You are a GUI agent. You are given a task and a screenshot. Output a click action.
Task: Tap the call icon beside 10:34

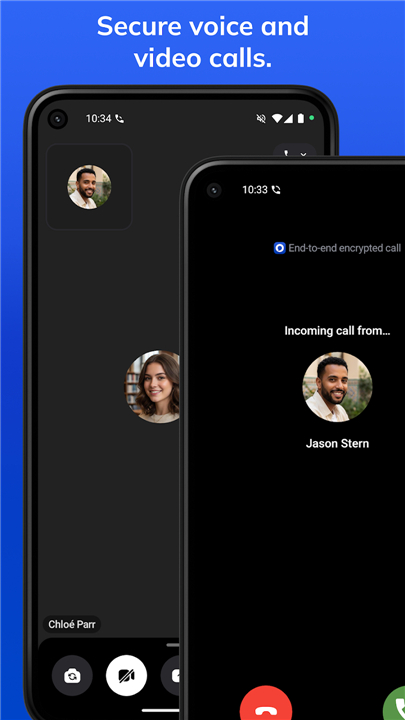click(119, 118)
